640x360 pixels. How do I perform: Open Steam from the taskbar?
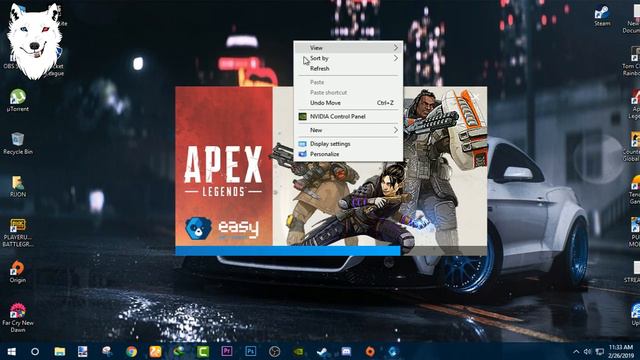[322, 351]
